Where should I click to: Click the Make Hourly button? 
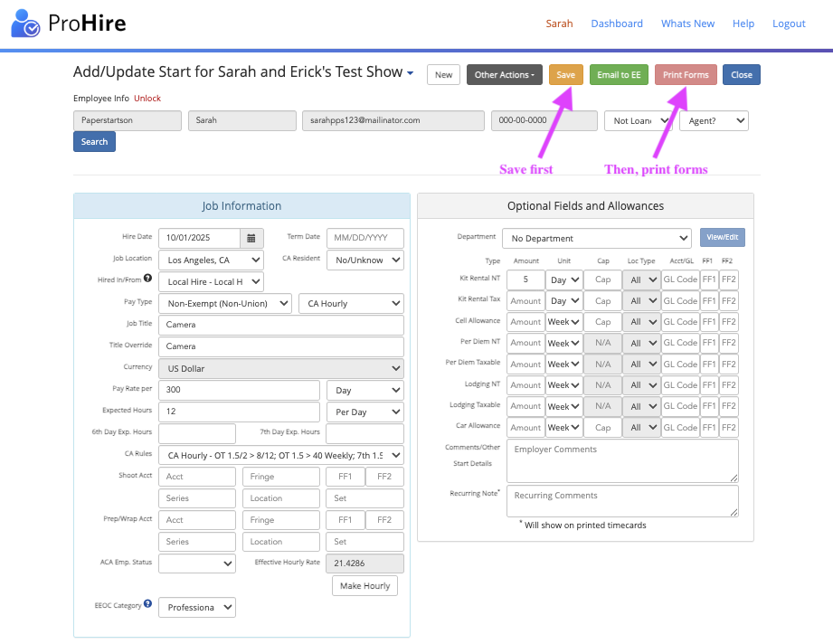pyautogui.click(x=365, y=585)
